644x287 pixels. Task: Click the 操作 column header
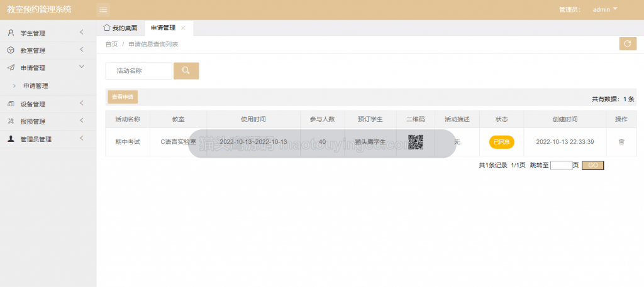point(621,119)
